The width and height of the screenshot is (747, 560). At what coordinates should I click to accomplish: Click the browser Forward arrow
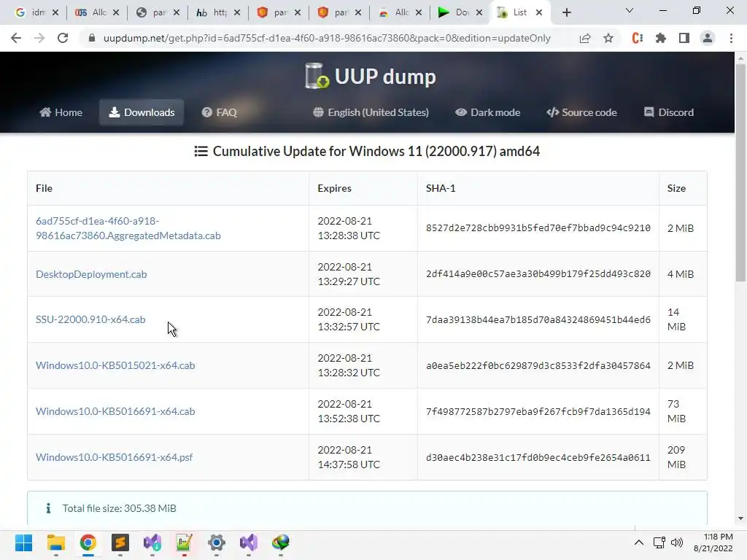pyautogui.click(x=39, y=38)
